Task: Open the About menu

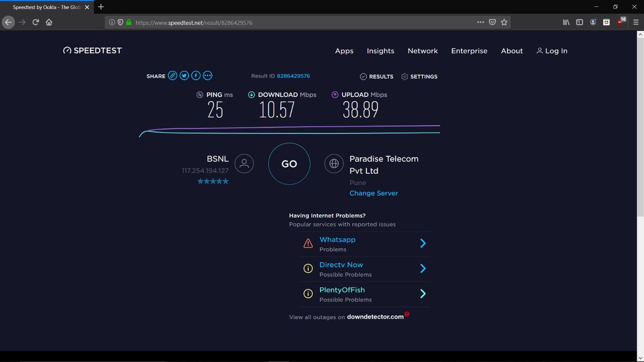Action: click(x=512, y=51)
